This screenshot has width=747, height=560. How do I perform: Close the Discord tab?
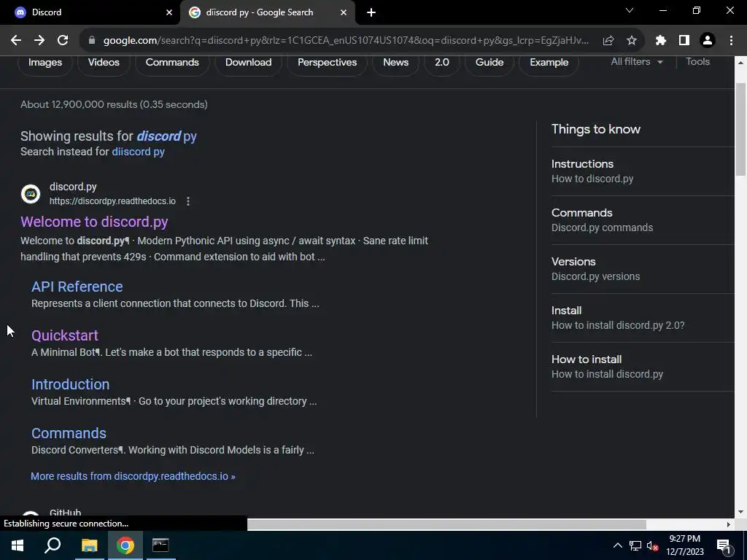(169, 12)
